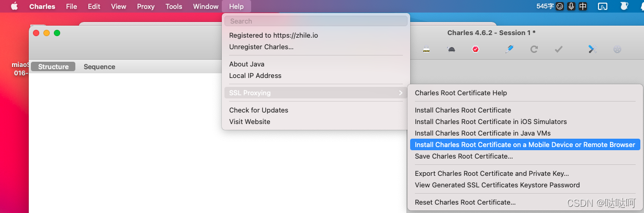
Task: Open the Window menu
Action: pos(206,6)
